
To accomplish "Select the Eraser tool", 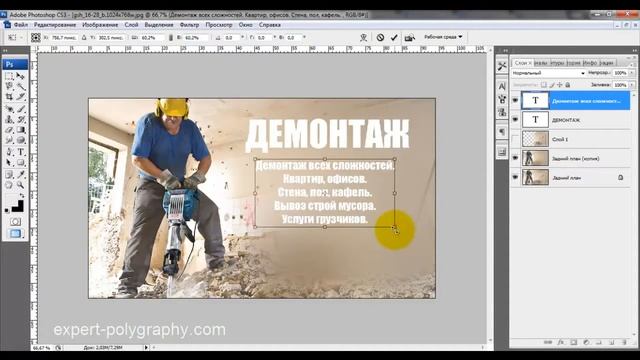I will [9, 130].
